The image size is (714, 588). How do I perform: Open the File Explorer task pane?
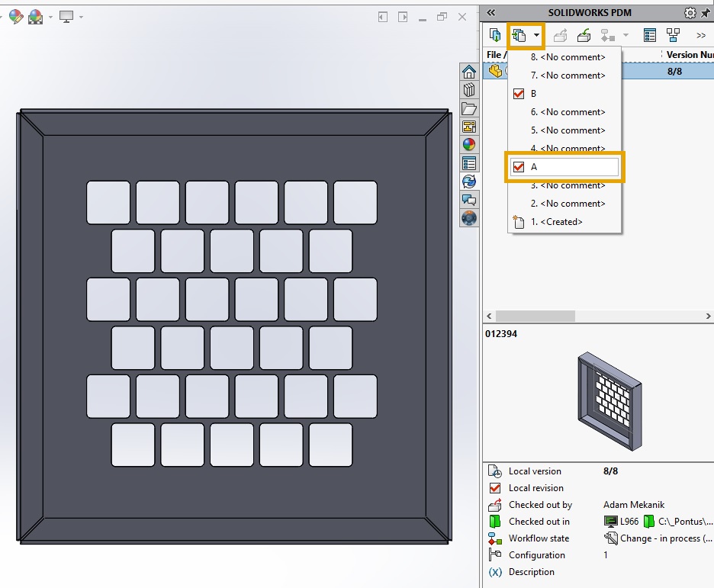(x=469, y=108)
